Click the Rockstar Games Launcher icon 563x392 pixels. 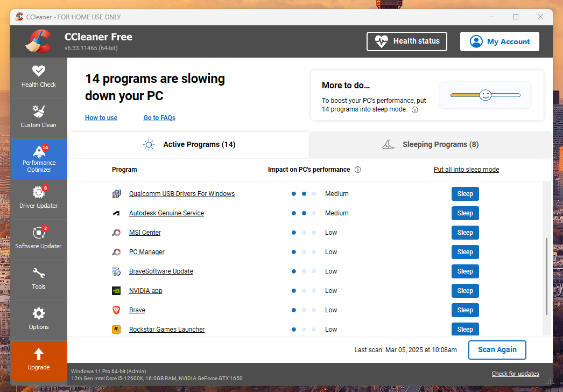point(116,330)
